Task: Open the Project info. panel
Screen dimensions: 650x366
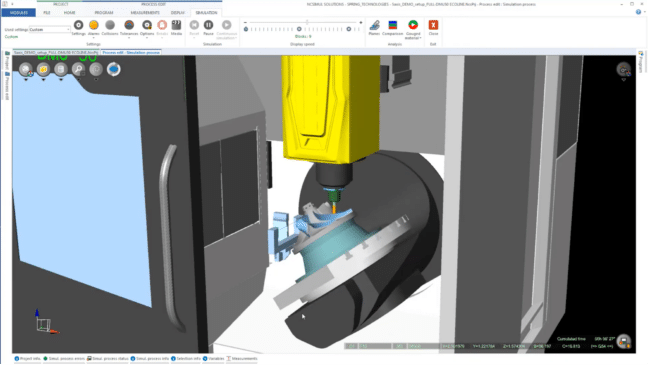Action: pos(28,359)
